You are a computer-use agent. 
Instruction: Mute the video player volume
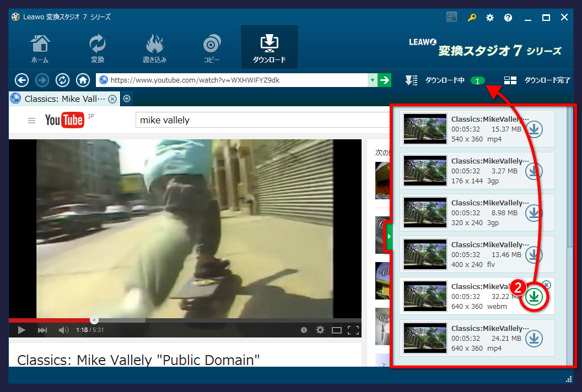pos(63,330)
